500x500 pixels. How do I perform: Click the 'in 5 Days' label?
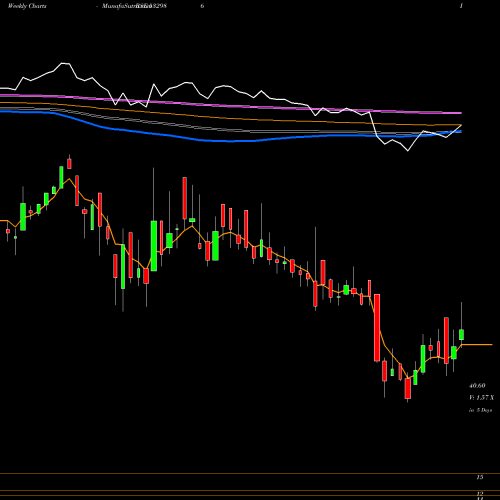(480, 410)
